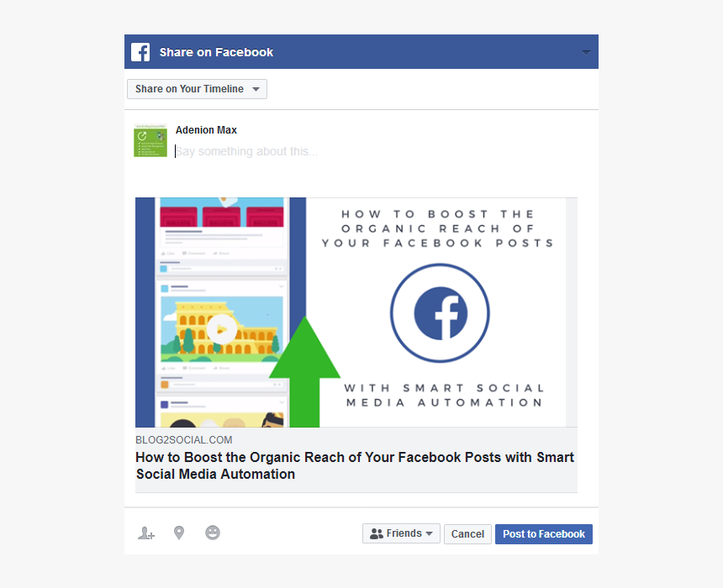Click the Adenion Max name

click(206, 130)
